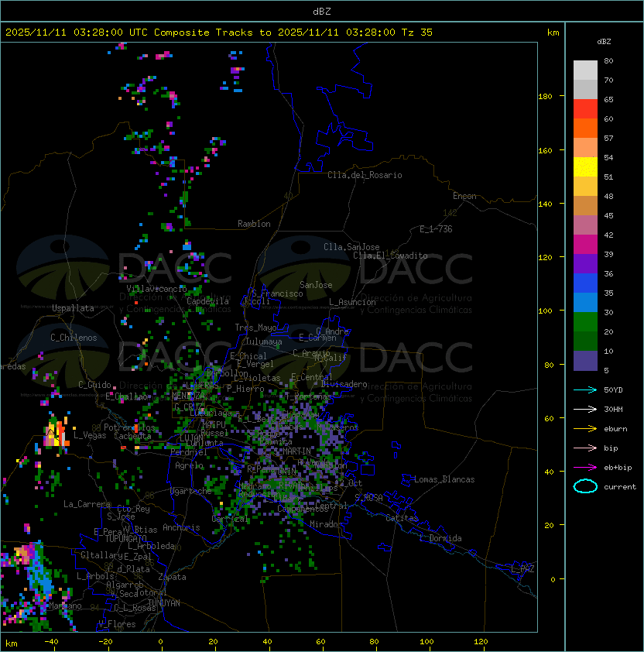Select the magenta 39-42 dBZ color band

tap(585, 245)
